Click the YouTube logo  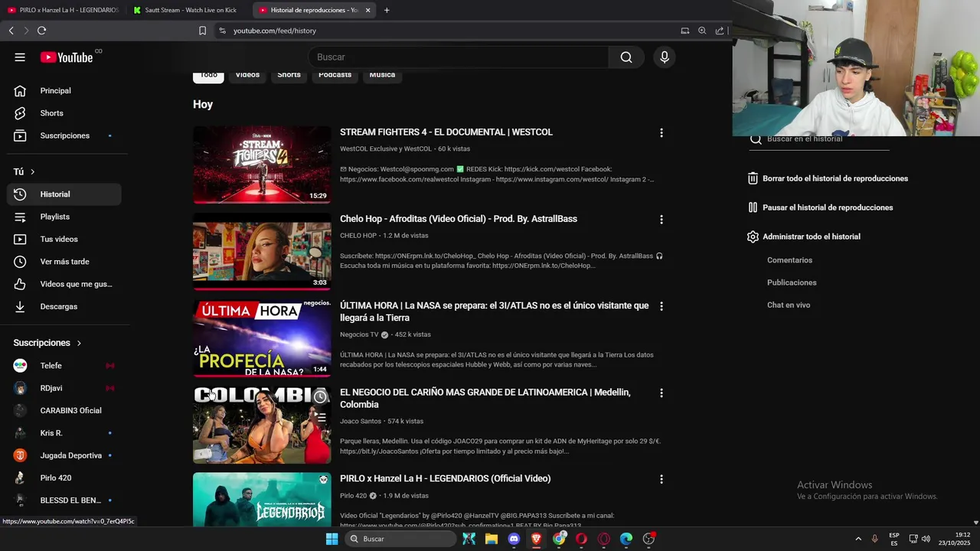67,57
